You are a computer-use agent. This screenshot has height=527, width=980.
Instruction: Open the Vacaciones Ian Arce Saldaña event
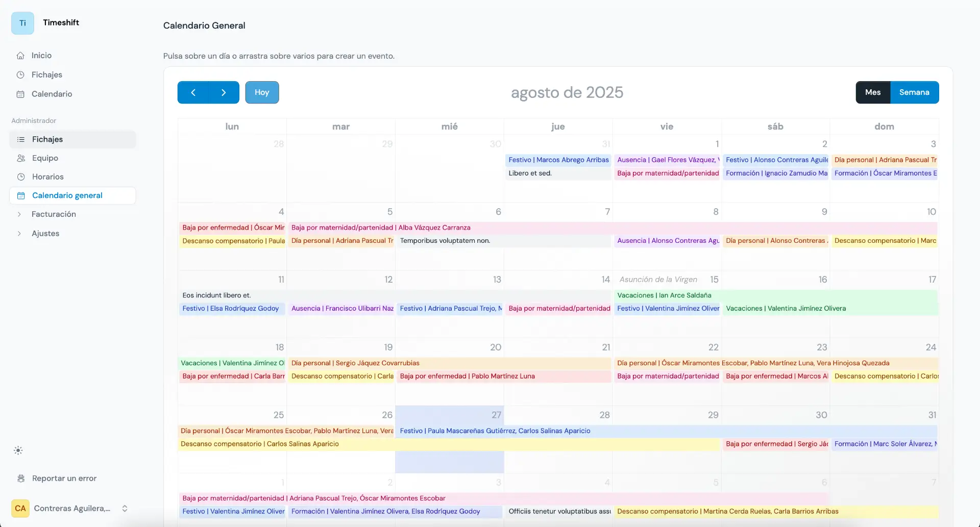(664, 295)
